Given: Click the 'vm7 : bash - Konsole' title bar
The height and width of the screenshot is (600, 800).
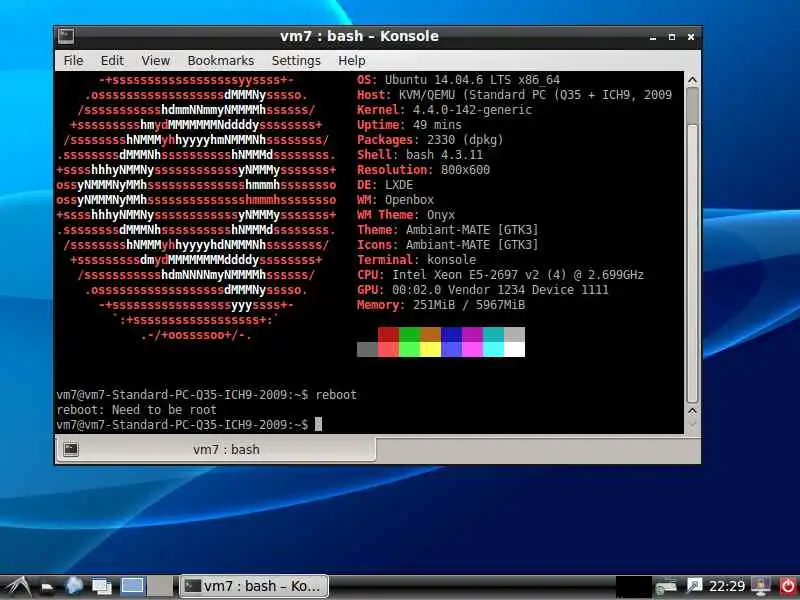Looking at the screenshot, I should [359, 36].
